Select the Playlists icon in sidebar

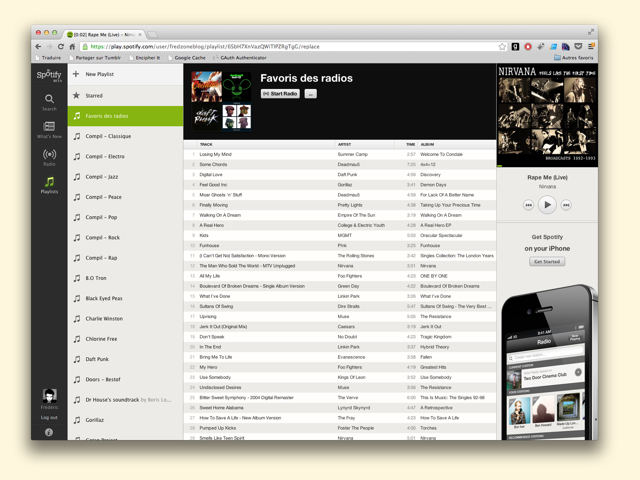(49, 181)
